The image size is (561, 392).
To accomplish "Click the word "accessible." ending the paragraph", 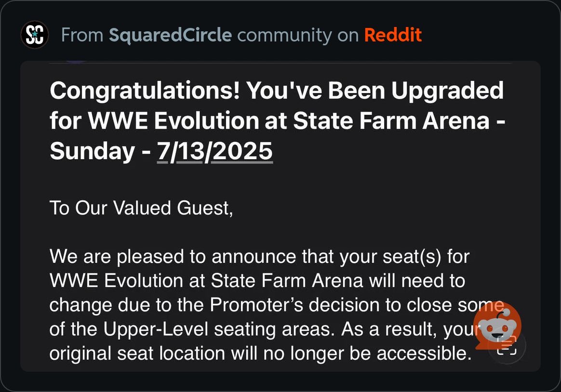I will (424, 353).
